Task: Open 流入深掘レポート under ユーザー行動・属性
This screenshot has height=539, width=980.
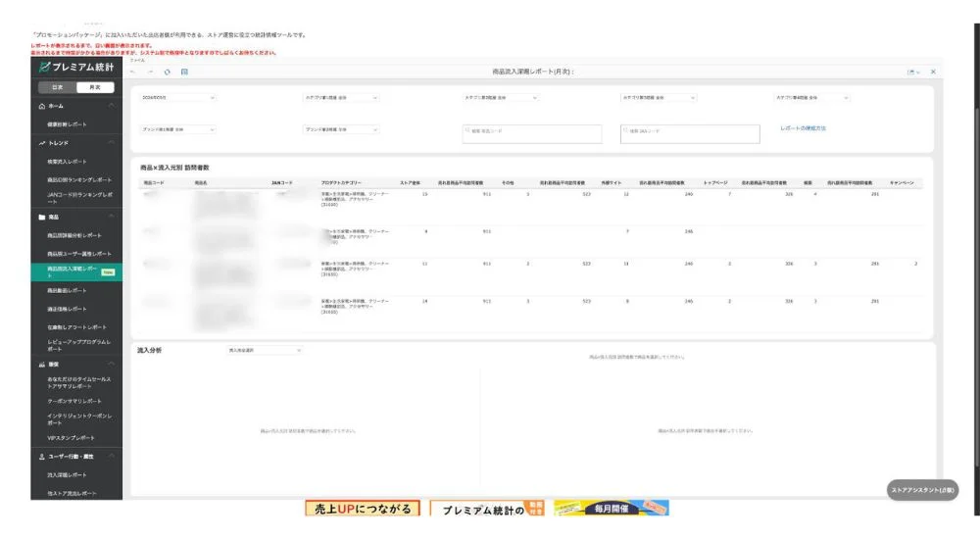Action: [67, 474]
